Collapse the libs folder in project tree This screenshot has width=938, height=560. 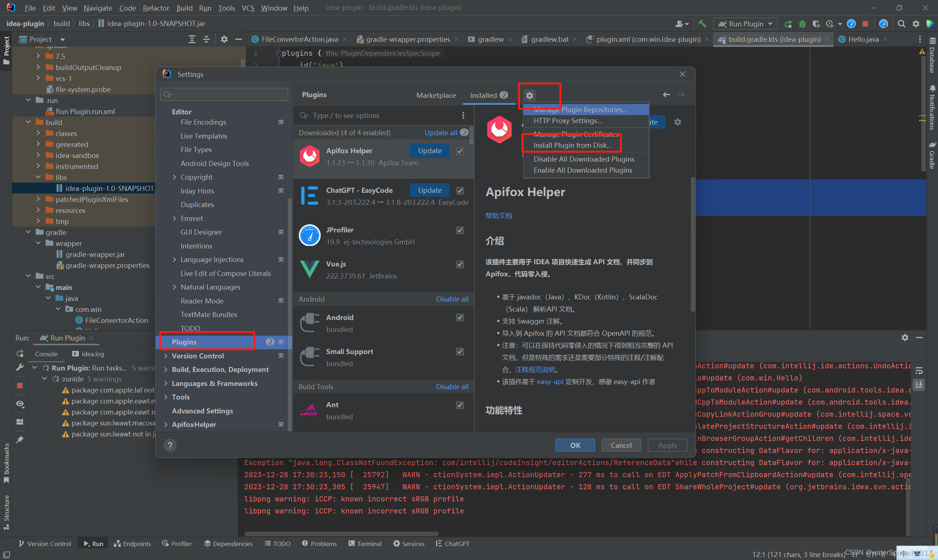coord(38,177)
